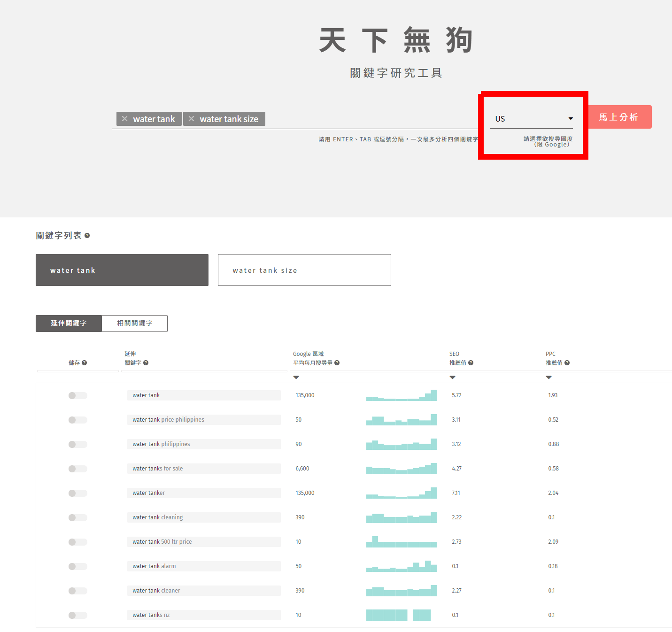Click keyword 'water tank philippines'
Screen dimensions: 672x632
pyautogui.click(x=204, y=444)
